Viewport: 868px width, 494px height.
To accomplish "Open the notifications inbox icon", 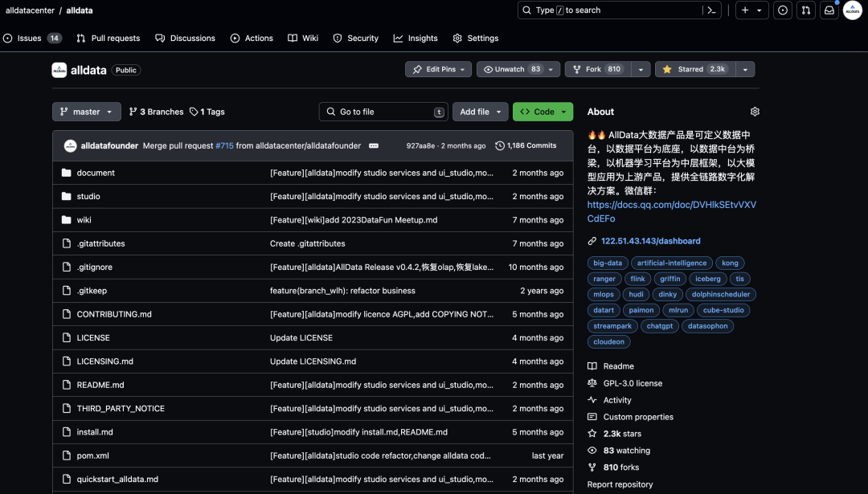I will click(x=829, y=10).
